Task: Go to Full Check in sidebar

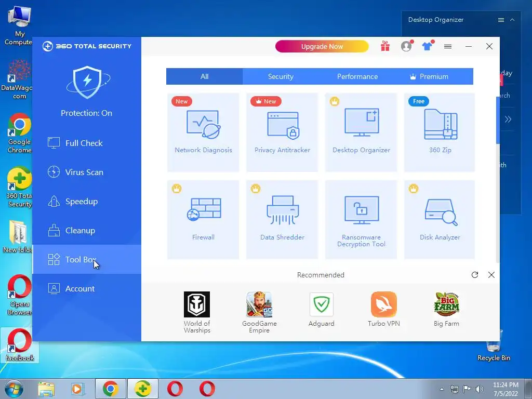Action: coord(87,143)
